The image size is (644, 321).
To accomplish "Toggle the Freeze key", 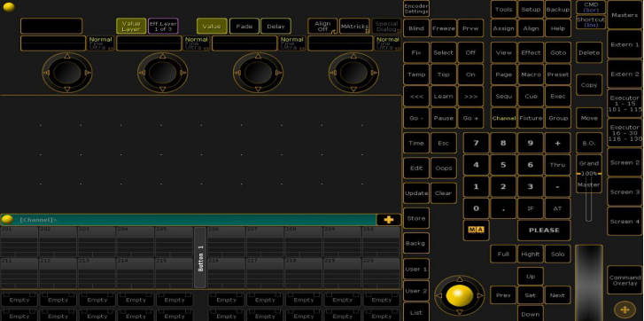I will [444, 28].
